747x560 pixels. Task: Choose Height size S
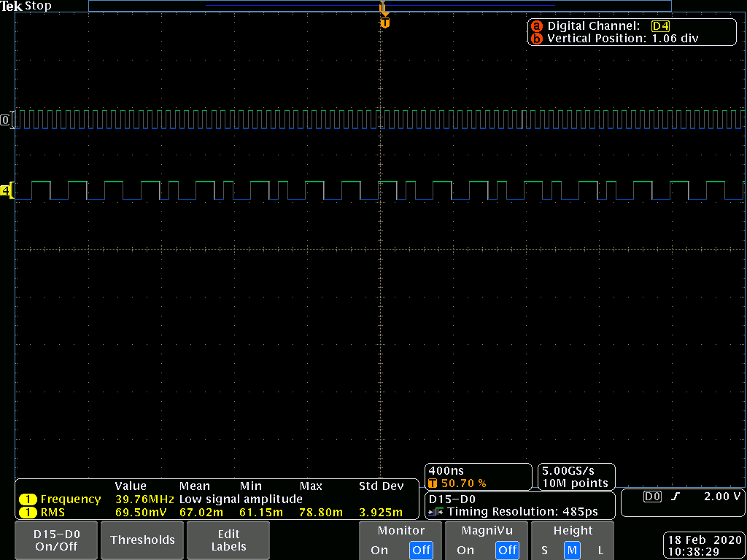pos(544,550)
